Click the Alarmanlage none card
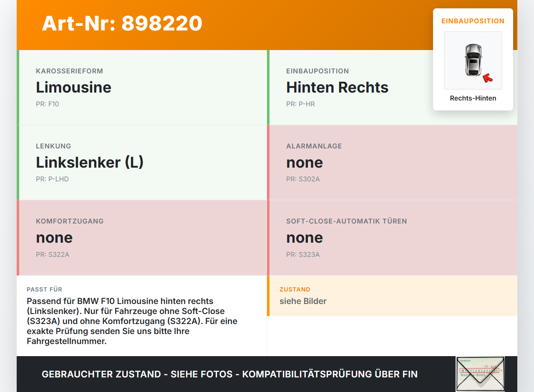534x392 pixels. point(392,163)
